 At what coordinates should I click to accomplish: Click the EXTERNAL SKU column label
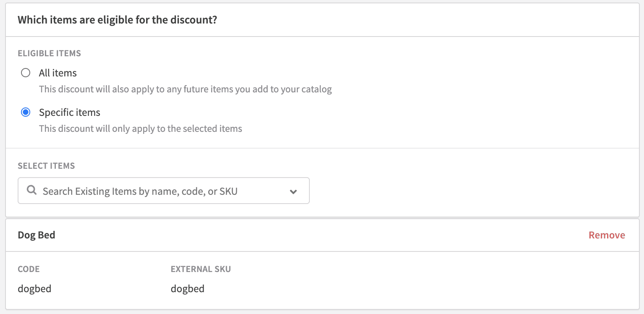coord(201,269)
